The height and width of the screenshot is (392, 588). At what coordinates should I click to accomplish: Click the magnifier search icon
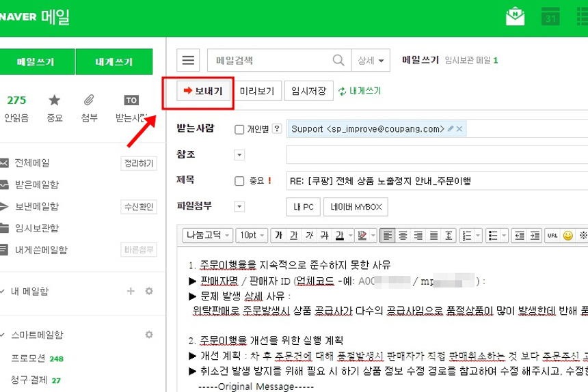338,60
